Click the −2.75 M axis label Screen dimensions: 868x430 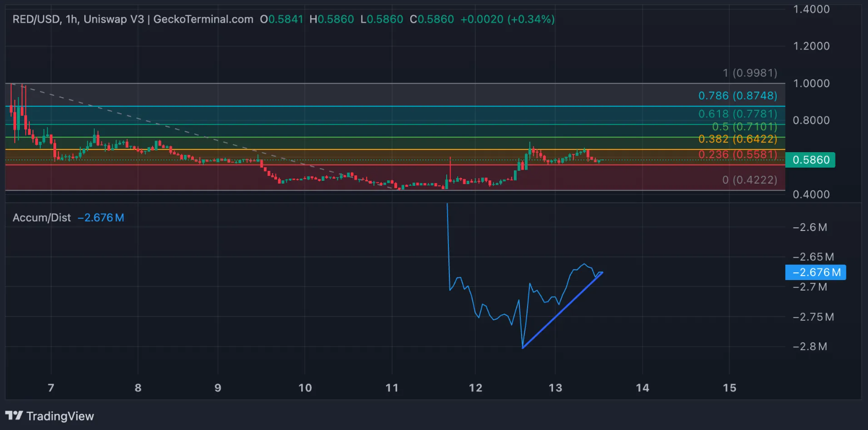(813, 317)
